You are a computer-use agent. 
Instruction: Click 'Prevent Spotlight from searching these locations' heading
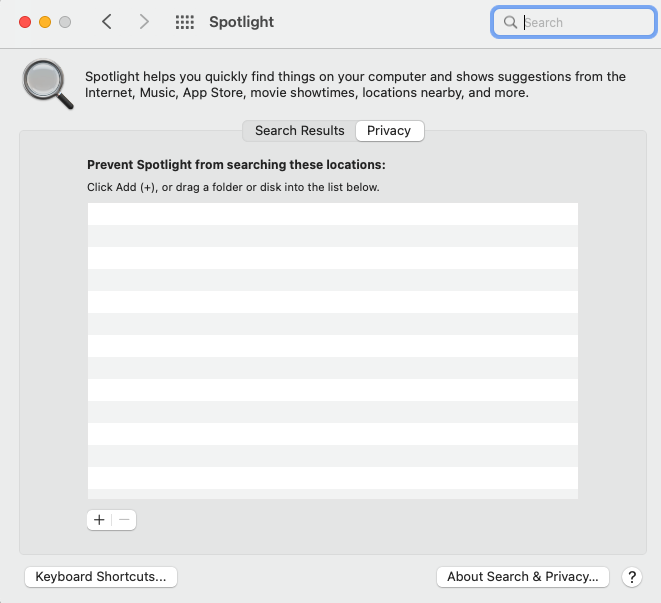[236, 164]
